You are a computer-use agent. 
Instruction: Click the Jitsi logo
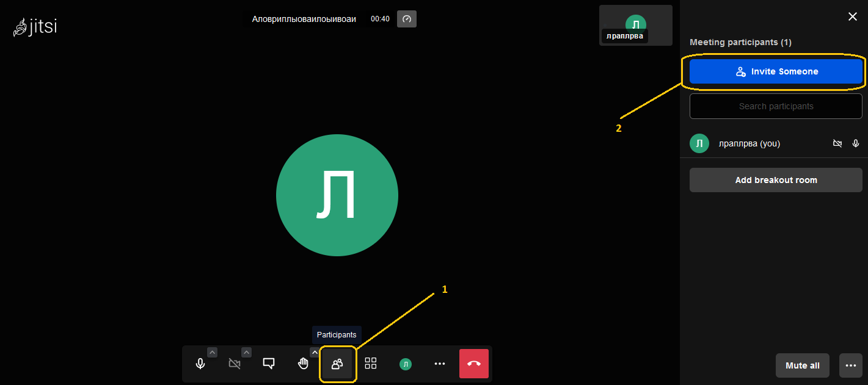click(x=35, y=27)
